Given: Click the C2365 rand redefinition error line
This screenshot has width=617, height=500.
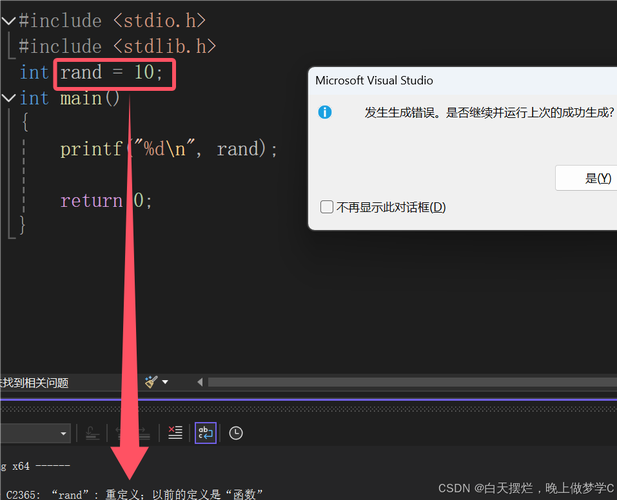Looking at the screenshot, I should pos(135,494).
